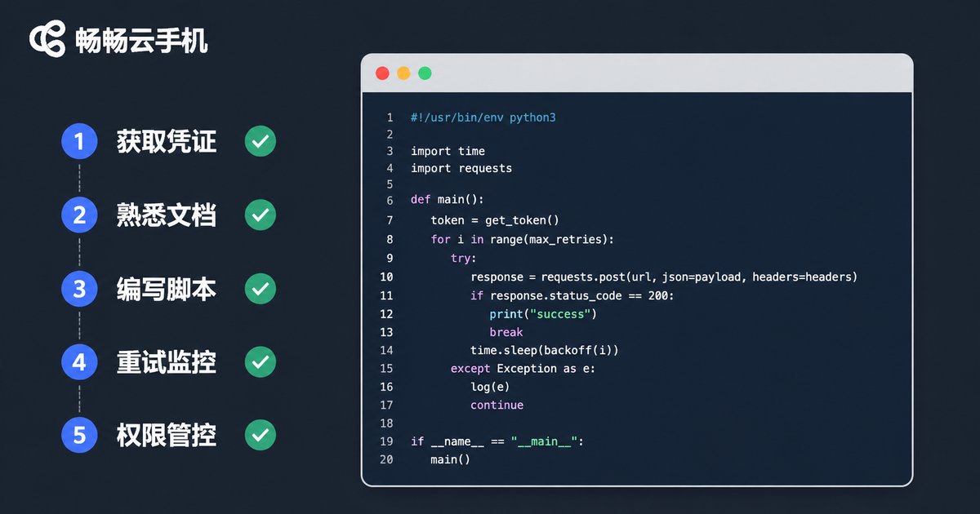Select the 编写脚本 step label
The height and width of the screenshot is (514, 980).
click(167, 289)
